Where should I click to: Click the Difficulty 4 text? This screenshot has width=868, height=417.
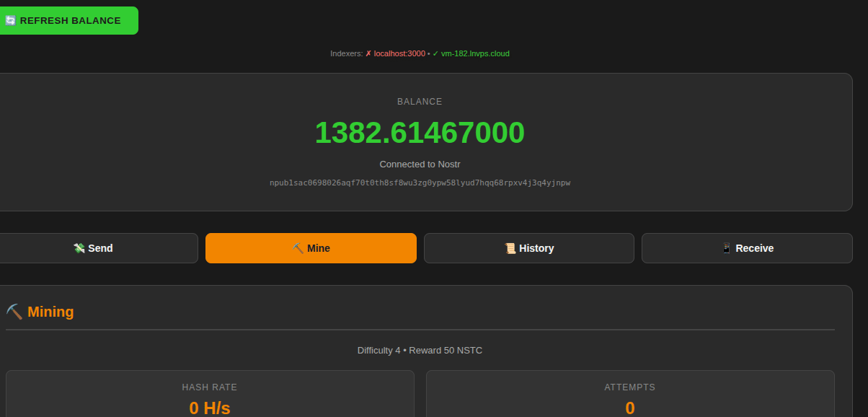378,351
